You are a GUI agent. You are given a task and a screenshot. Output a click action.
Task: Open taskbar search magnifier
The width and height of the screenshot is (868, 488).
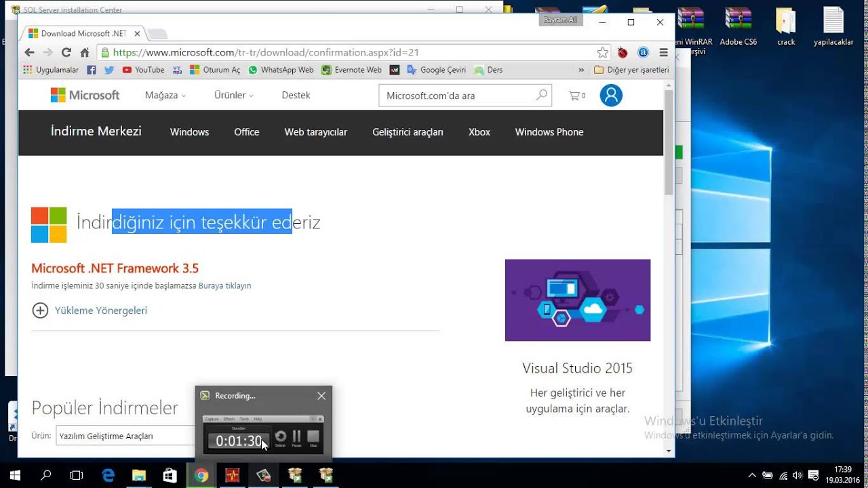click(x=46, y=475)
